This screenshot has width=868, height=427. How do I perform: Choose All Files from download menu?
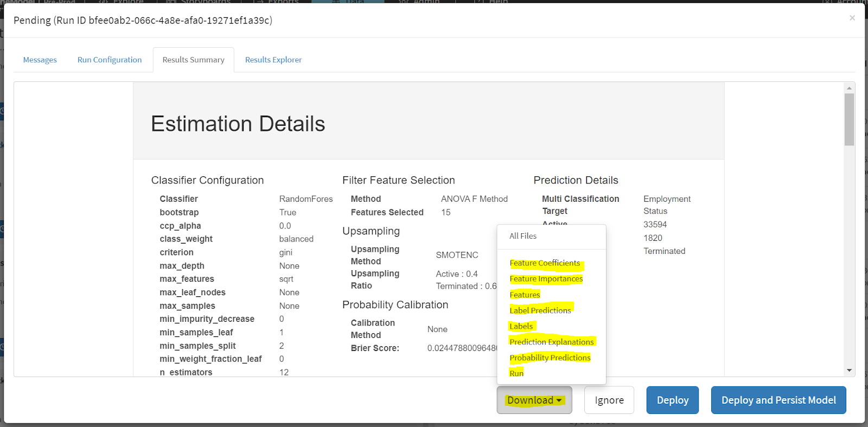(523, 236)
